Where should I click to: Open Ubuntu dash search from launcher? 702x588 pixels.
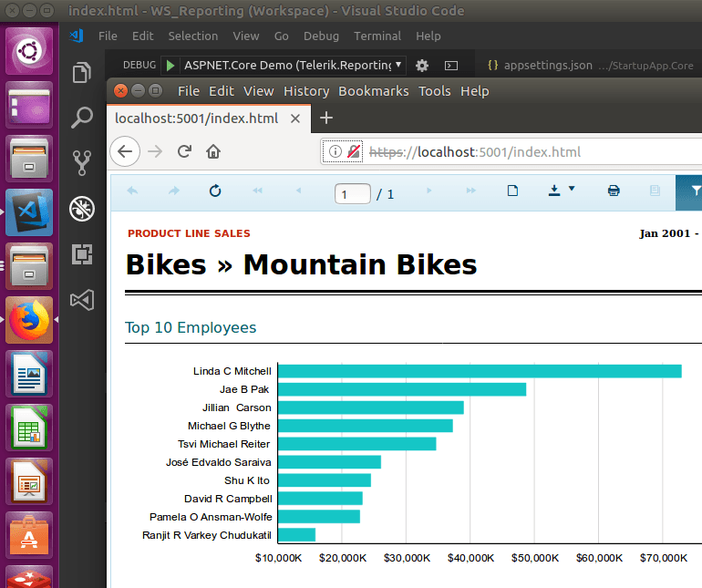(x=29, y=51)
